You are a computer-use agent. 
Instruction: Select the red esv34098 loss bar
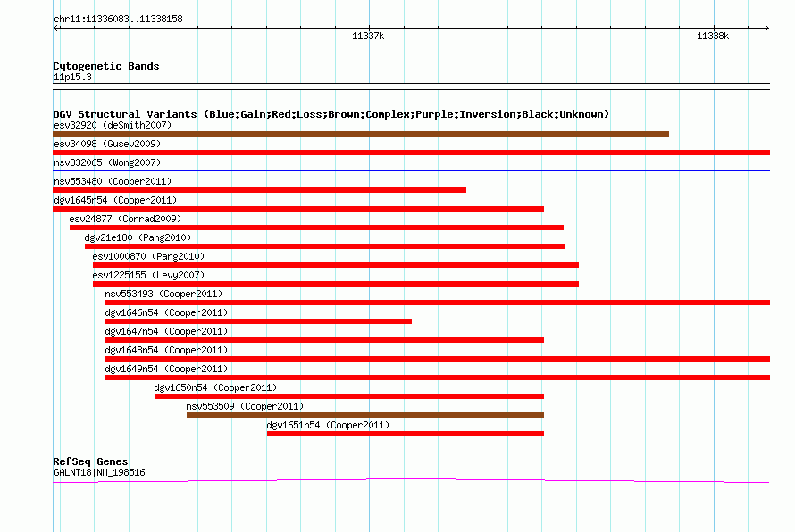click(x=412, y=153)
